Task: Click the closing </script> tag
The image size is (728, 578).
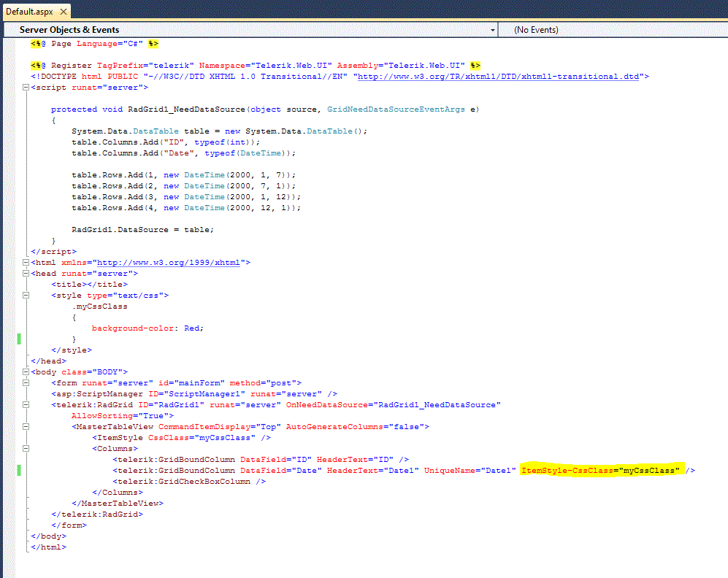Action: [x=53, y=252]
